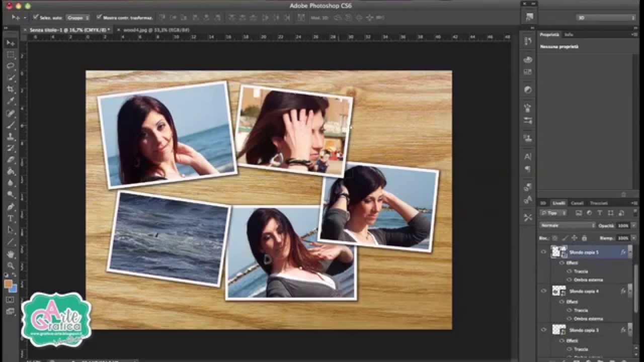This screenshot has height=362, width=644.
Task: Switch to the Info tab
Action: click(x=569, y=35)
